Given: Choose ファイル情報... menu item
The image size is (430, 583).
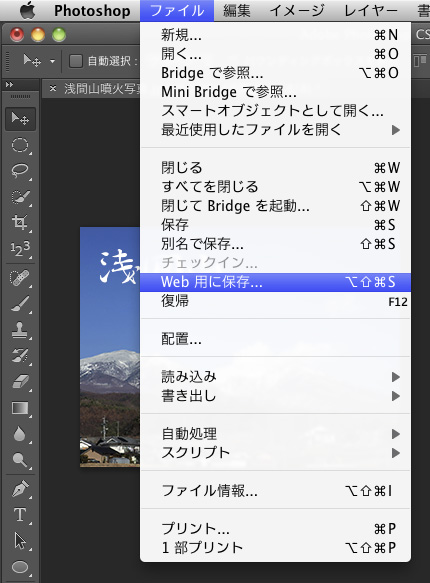Looking at the screenshot, I should (275, 491).
